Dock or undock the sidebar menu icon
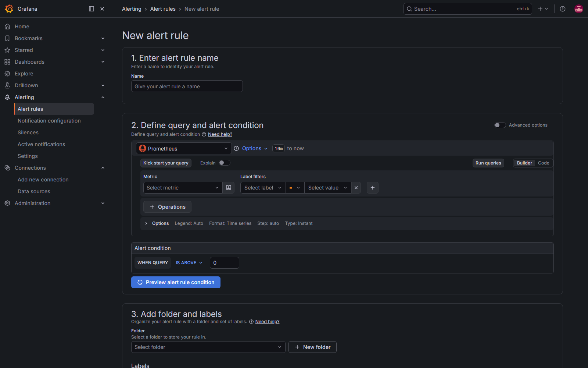The height and width of the screenshot is (368, 588). [x=92, y=9]
